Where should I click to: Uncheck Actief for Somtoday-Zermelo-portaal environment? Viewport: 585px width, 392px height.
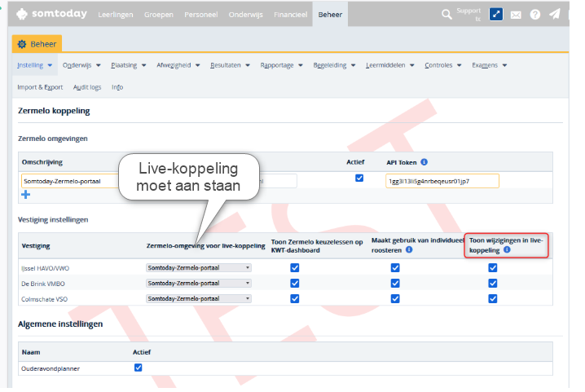[x=359, y=178]
